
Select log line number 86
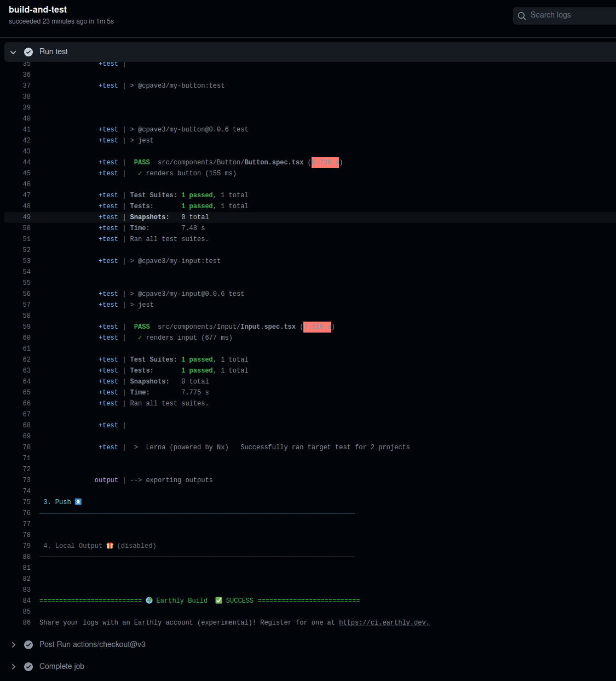pos(26,622)
